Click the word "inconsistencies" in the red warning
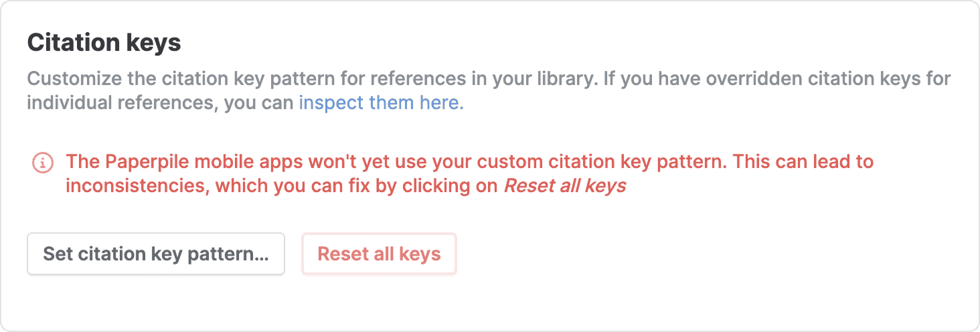Screen dimensions: 980x332 tap(138, 185)
